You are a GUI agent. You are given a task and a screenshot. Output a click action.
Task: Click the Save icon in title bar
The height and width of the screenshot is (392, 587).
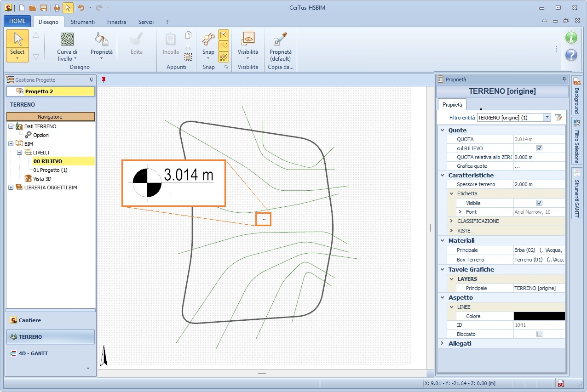tap(44, 8)
